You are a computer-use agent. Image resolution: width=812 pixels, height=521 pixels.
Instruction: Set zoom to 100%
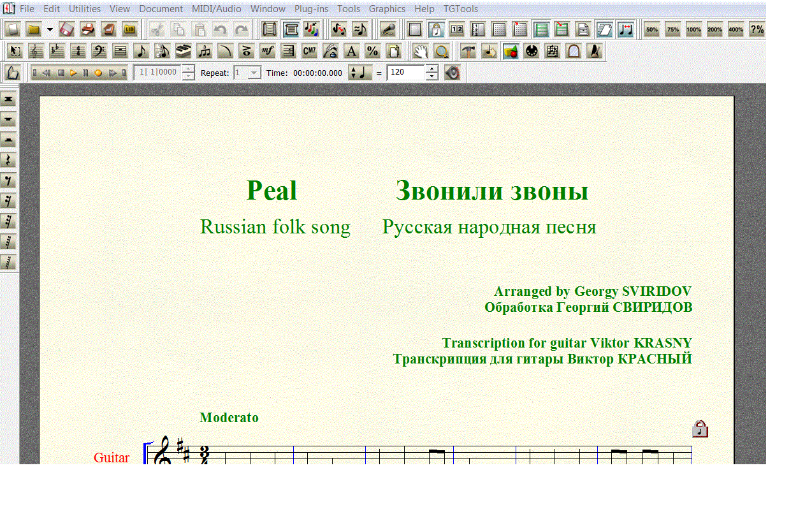694,29
